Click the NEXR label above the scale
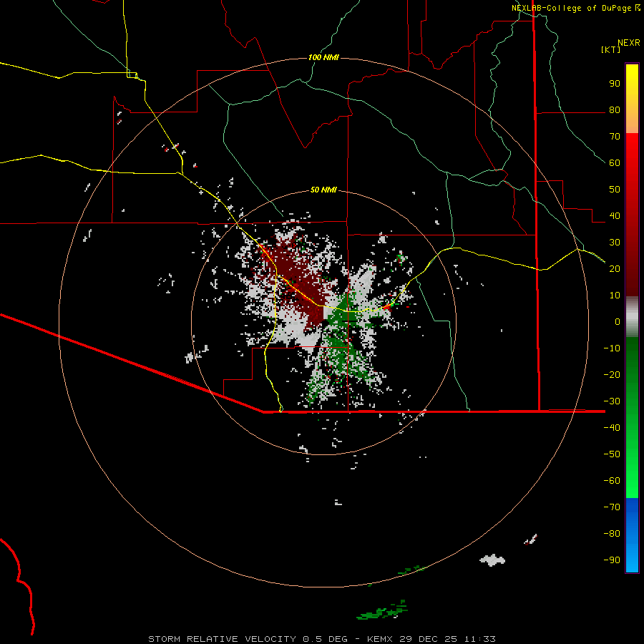The width and height of the screenshot is (644, 644). (x=629, y=43)
